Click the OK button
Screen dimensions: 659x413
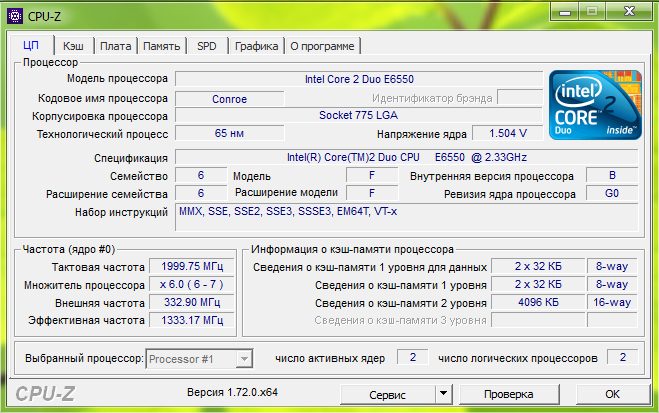pos(612,394)
